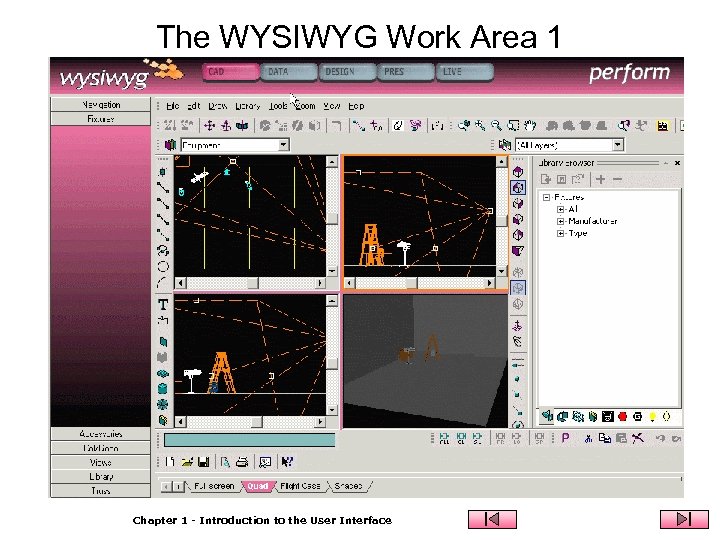Click the zoom in magnifier icon

point(480,125)
